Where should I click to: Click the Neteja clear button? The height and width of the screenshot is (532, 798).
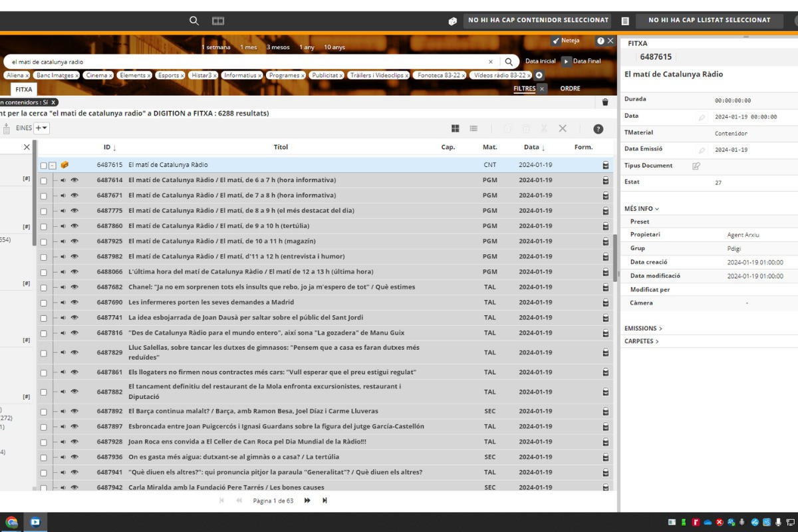[566, 41]
